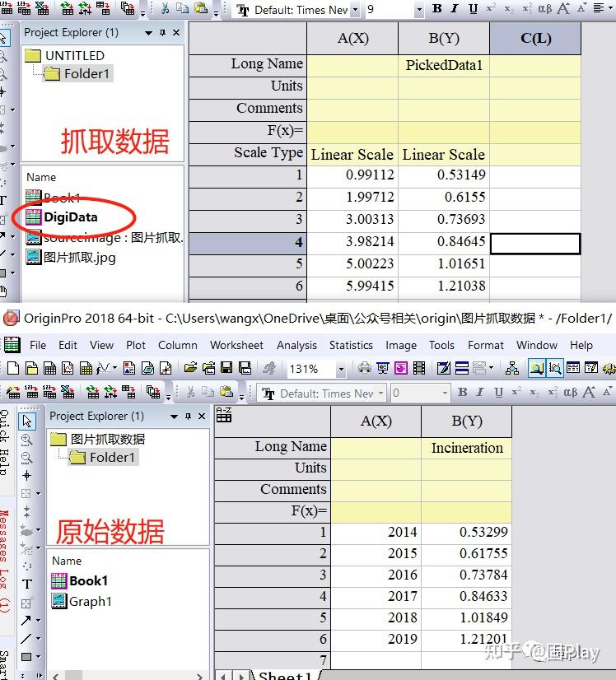The image size is (616, 680).
Task: Open lower Project Explorer menu arrow
Action: [174, 417]
